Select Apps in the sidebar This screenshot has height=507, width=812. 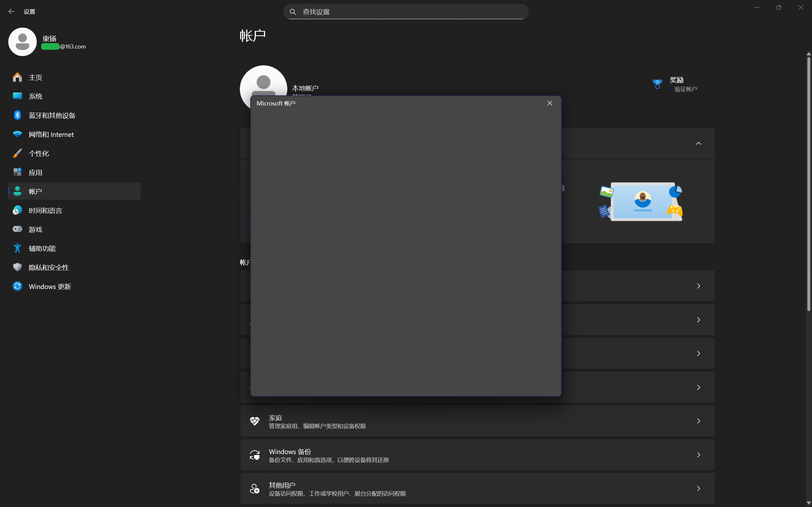coord(35,172)
